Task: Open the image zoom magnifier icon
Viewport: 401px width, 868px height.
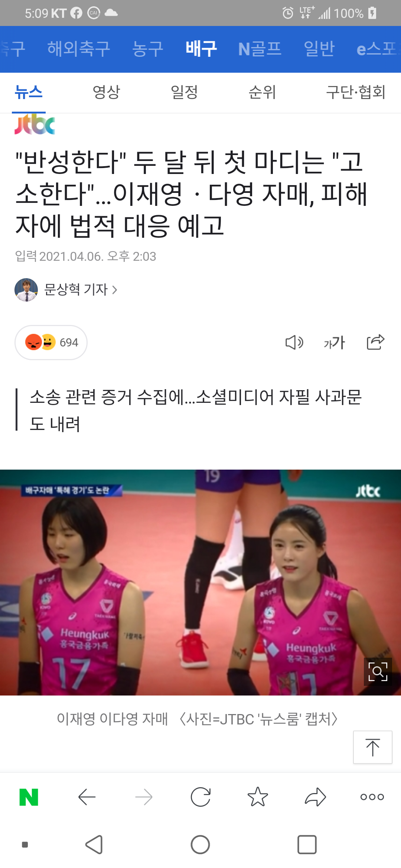Action: [x=378, y=672]
